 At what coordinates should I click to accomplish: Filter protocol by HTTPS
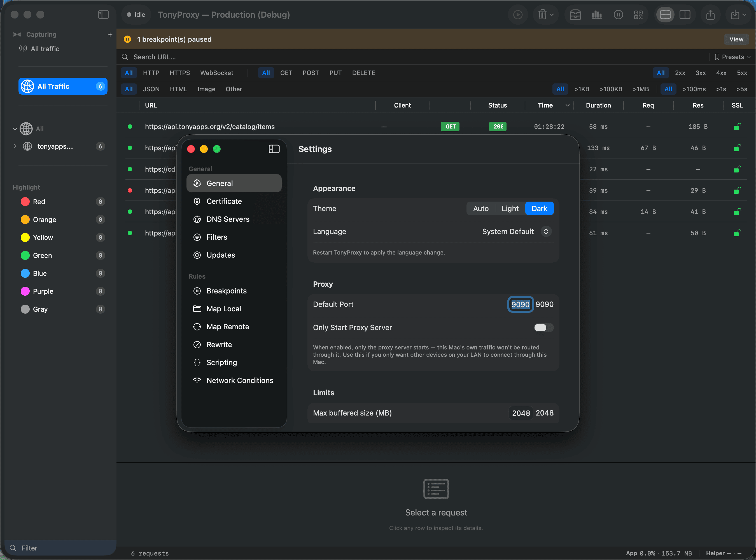180,73
